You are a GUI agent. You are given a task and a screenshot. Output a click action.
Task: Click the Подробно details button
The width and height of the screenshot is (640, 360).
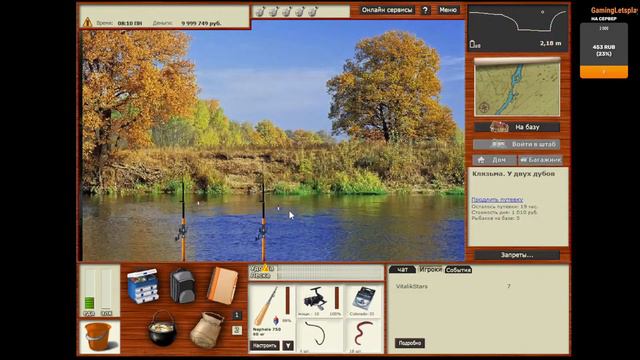click(410, 343)
